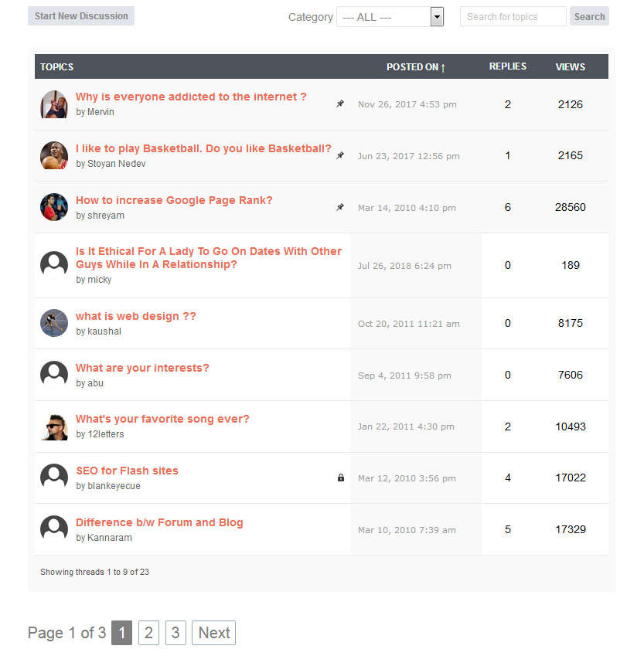644x656 pixels.
Task: Click Kannaram's default profile icon
Action: [54, 529]
